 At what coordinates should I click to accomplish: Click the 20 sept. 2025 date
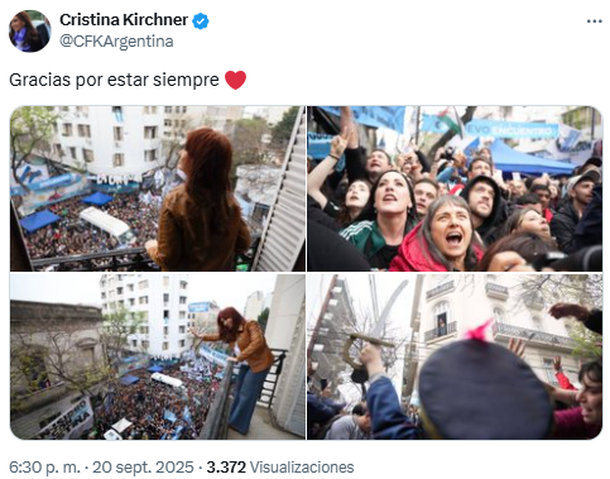click(x=143, y=467)
